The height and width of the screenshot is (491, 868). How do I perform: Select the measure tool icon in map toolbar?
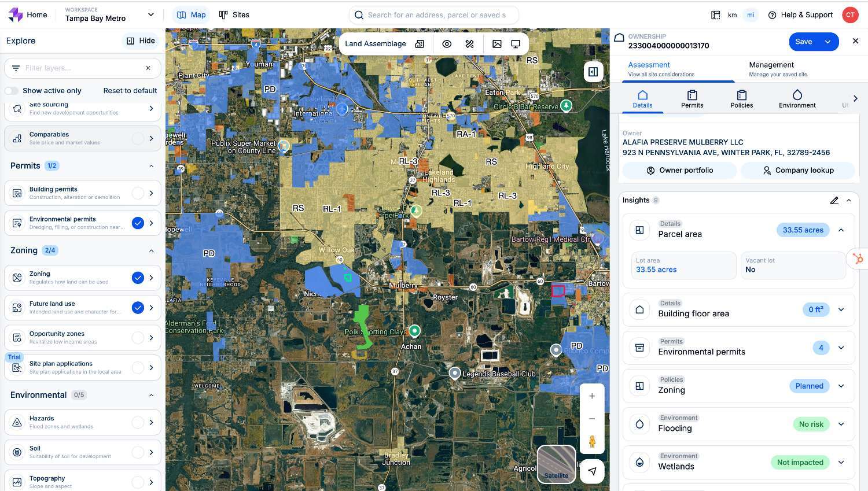[x=470, y=44]
